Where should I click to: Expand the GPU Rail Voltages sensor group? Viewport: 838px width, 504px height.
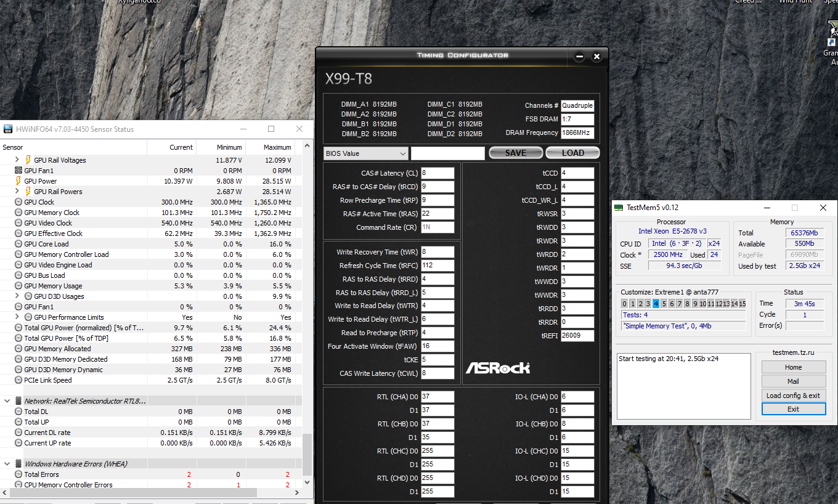[17, 160]
